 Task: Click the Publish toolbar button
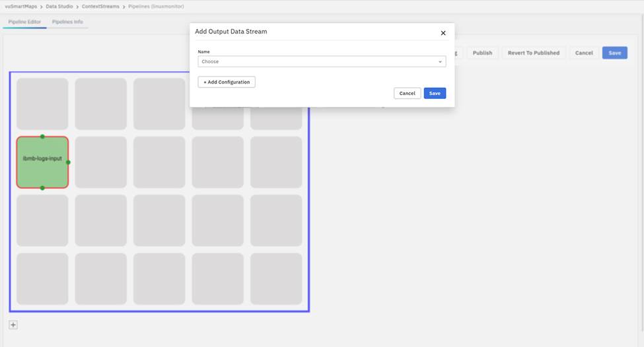point(482,53)
